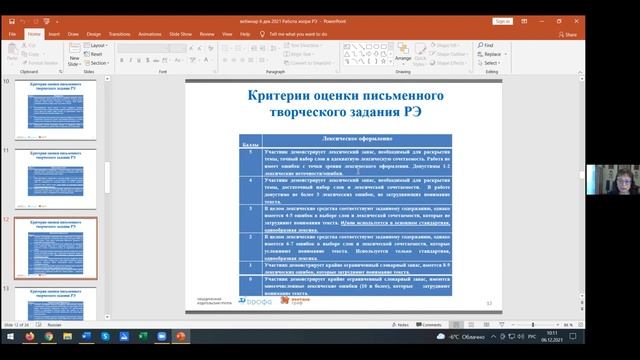Image resolution: width=640 pixels, height=360 pixels.
Task: Switch to the Design tab
Action: (x=93, y=34)
